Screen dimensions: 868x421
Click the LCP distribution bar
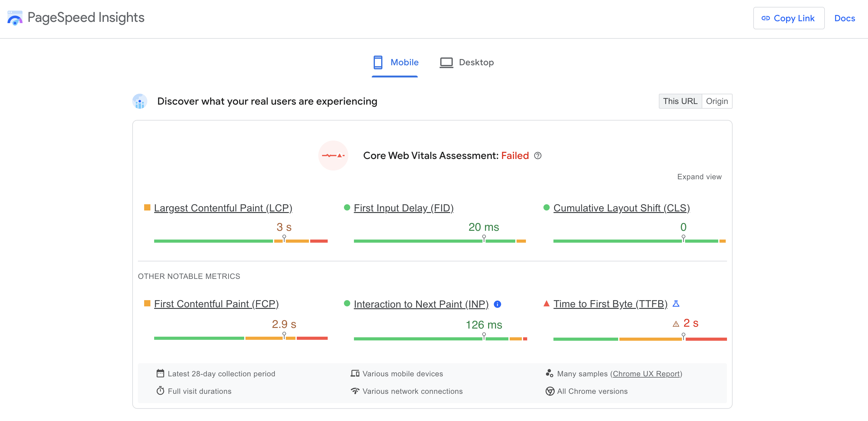[240, 241]
